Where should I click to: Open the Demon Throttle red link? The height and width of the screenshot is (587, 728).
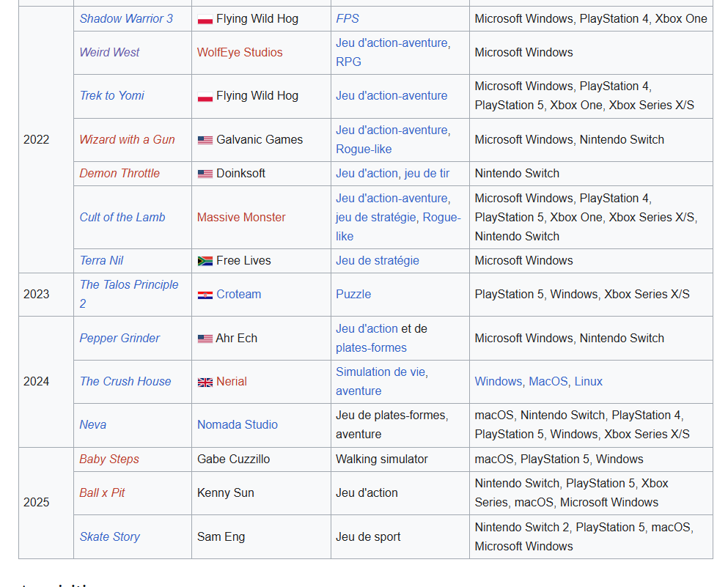point(120,174)
